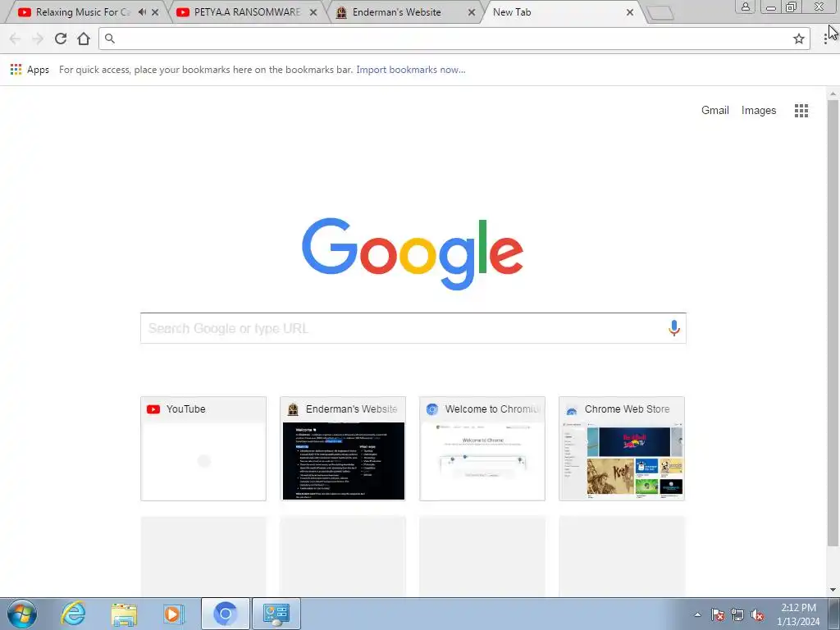Close the PETYA.A RANSOMWARE tab
Image resolution: width=840 pixels, height=630 pixels.
coord(313,11)
